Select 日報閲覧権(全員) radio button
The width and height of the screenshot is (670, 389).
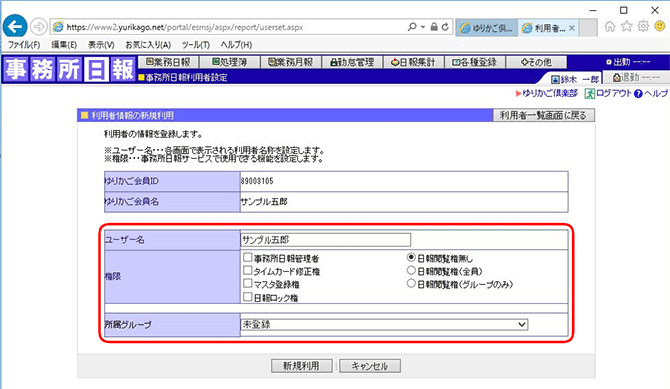pyautogui.click(x=411, y=270)
